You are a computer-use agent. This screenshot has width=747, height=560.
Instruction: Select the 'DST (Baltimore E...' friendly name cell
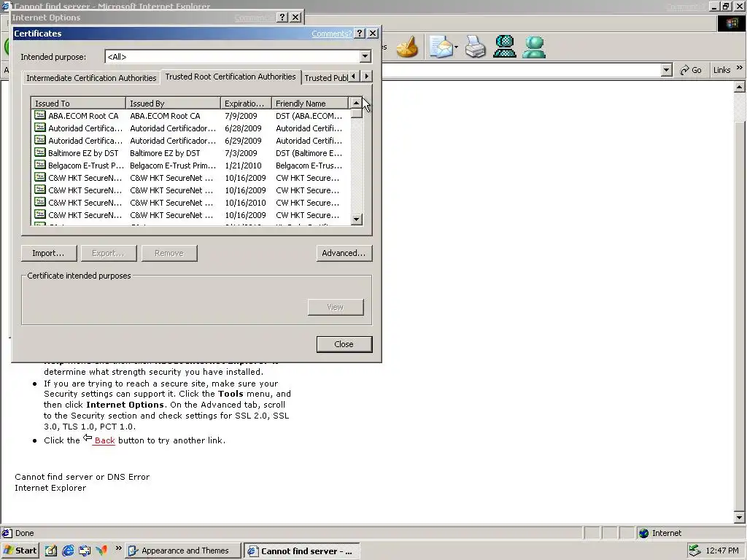pos(309,153)
